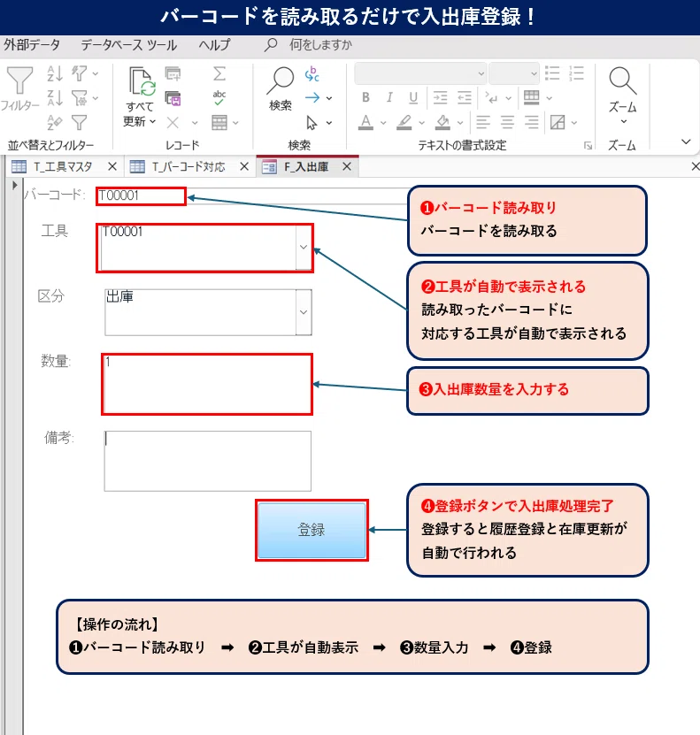700x735 pixels.
Task: Click the Zoom magnifier icon
Action: pyautogui.click(x=622, y=80)
